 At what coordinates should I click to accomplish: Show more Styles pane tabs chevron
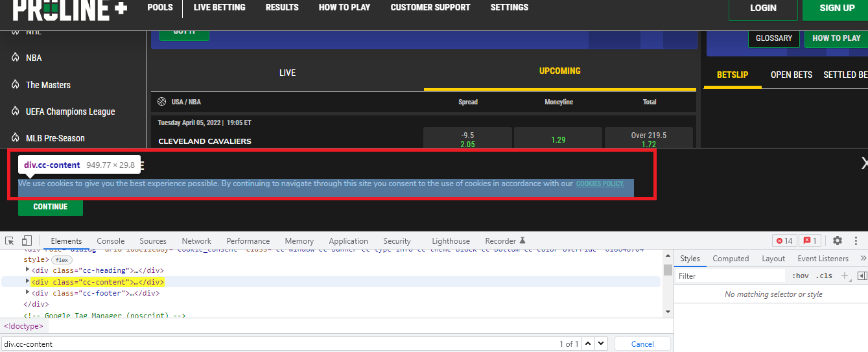[x=862, y=258]
